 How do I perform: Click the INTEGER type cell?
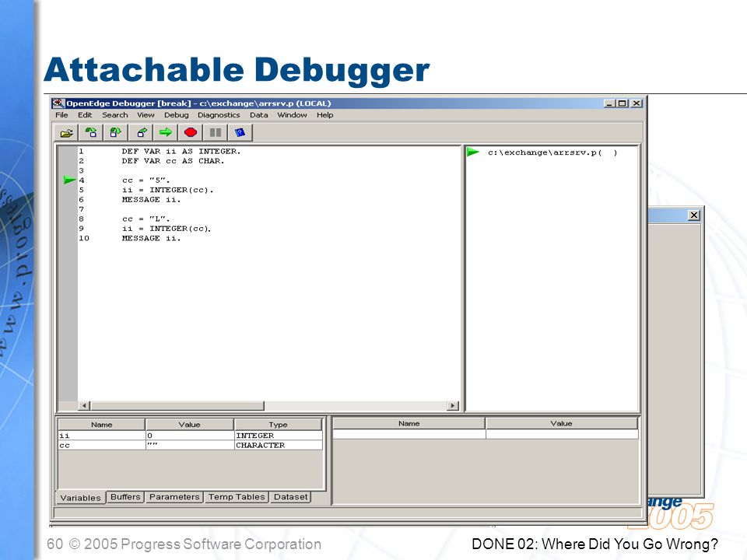click(279, 436)
